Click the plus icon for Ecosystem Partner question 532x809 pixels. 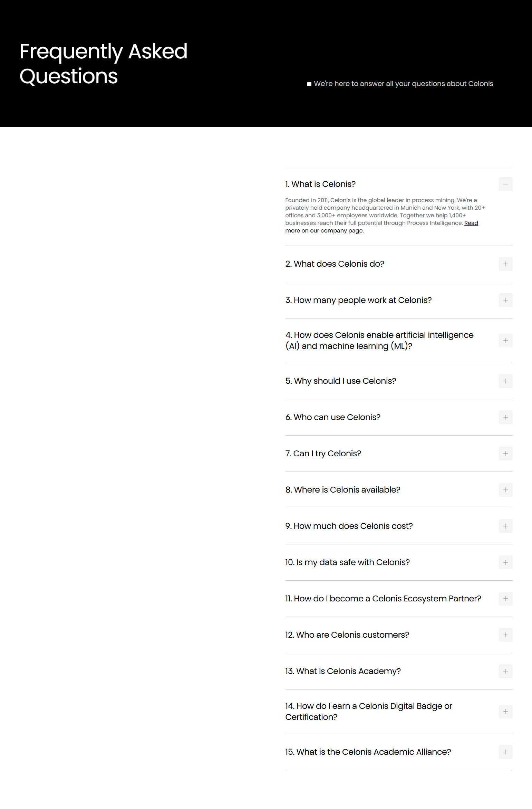click(505, 599)
